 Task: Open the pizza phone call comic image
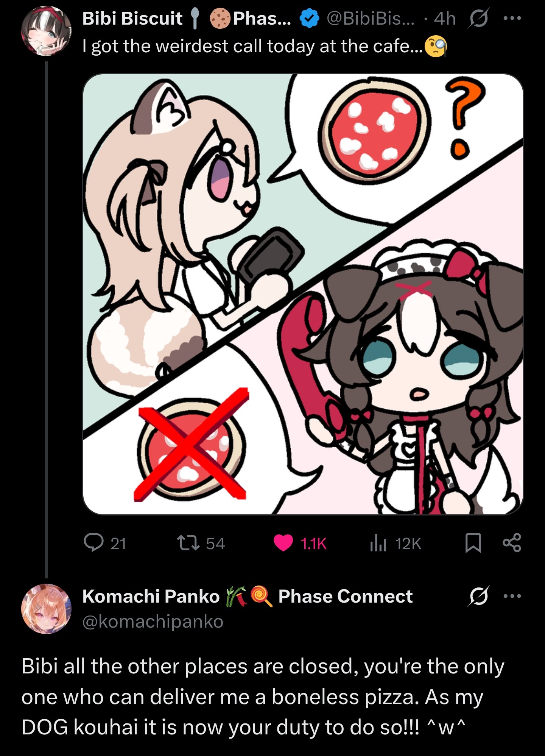[x=303, y=294]
